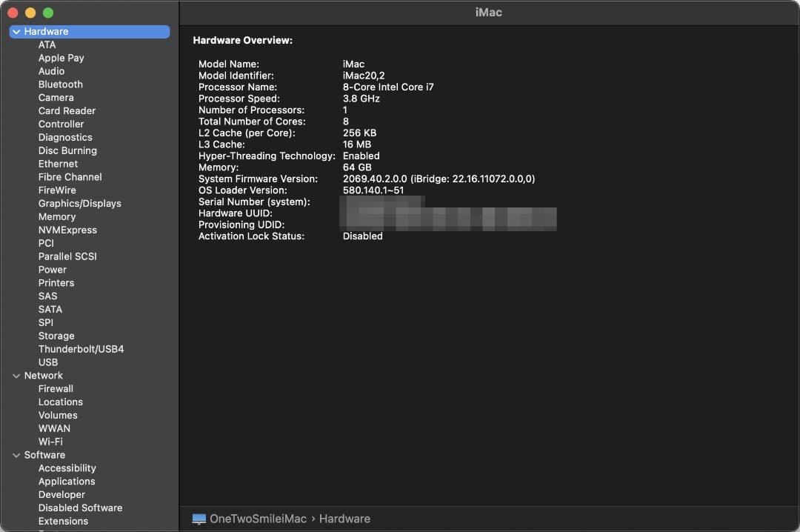Image resolution: width=800 pixels, height=532 pixels.
Task: Click Hardware in the breadcrumb bar
Action: point(344,519)
